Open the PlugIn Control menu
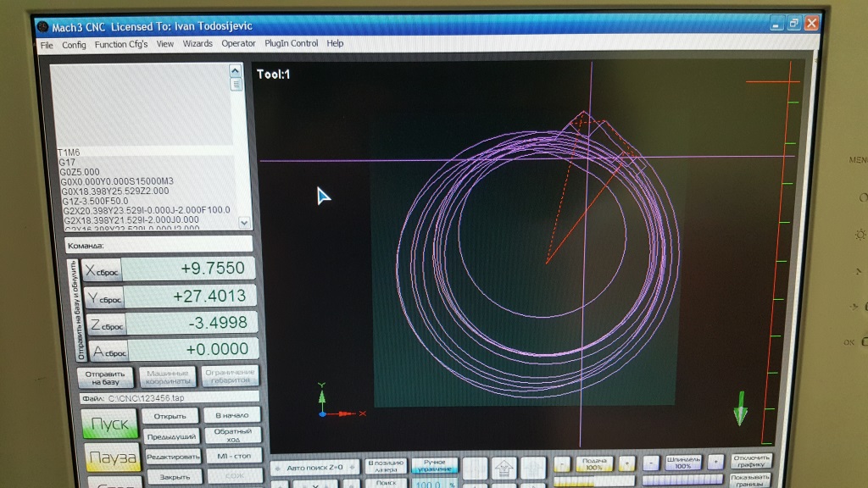Viewport: 868px width, 488px height. pos(291,42)
